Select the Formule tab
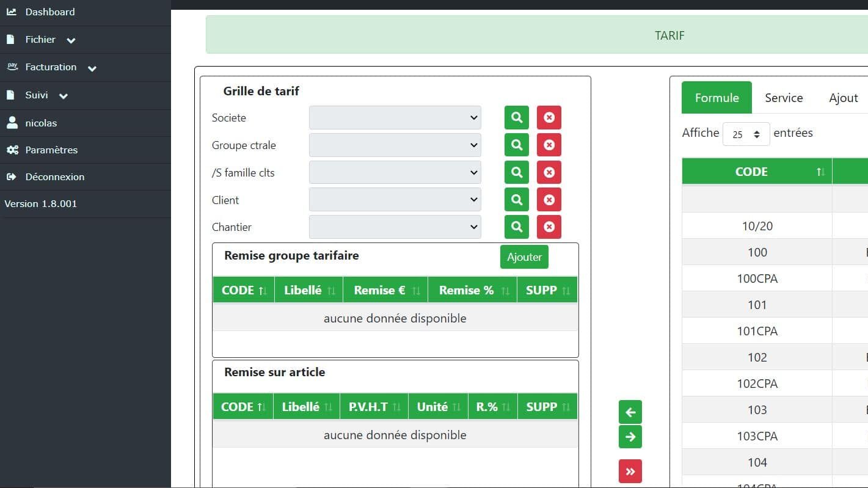 717,98
